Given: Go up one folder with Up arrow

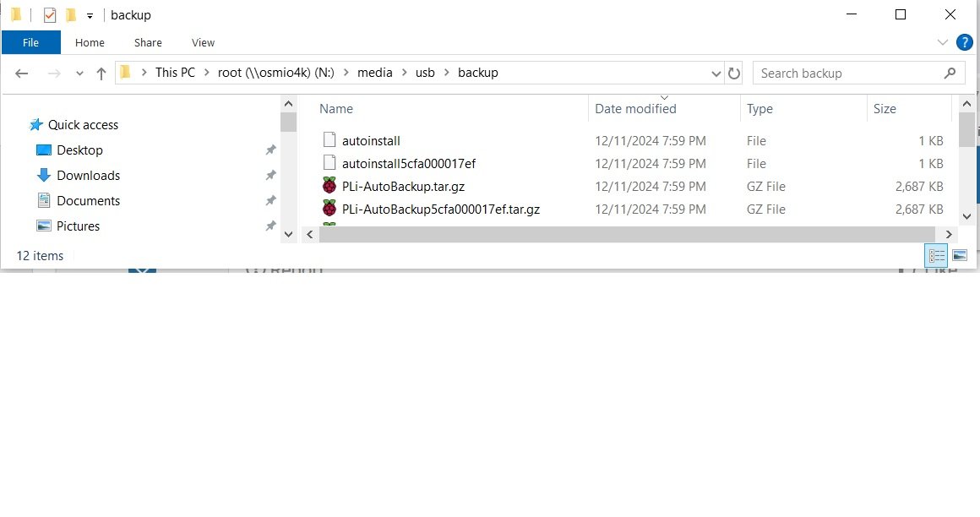Looking at the screenshot, I should (x=101, y=73).
